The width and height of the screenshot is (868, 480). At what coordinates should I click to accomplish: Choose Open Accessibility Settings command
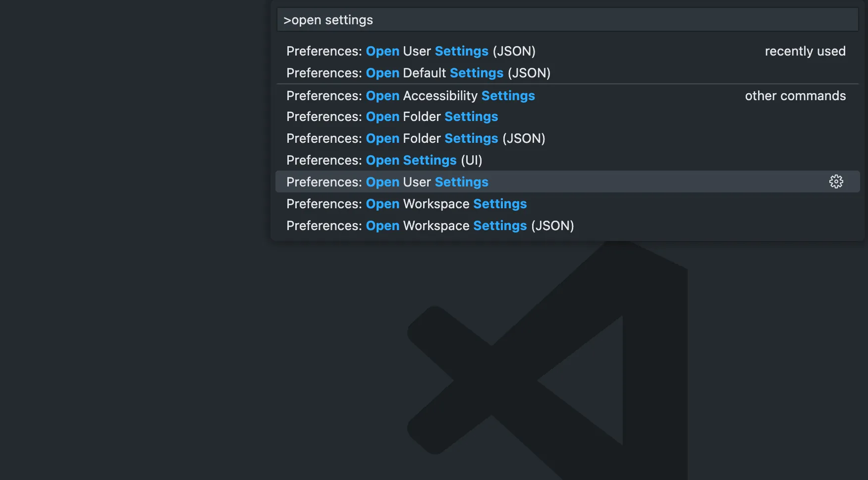click(x=567, y=95)
